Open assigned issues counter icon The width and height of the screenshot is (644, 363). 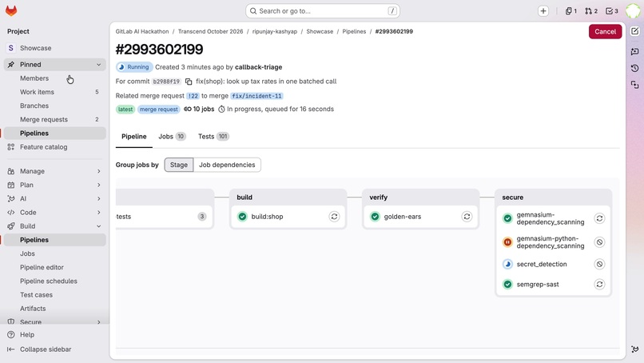coord(571,11)
